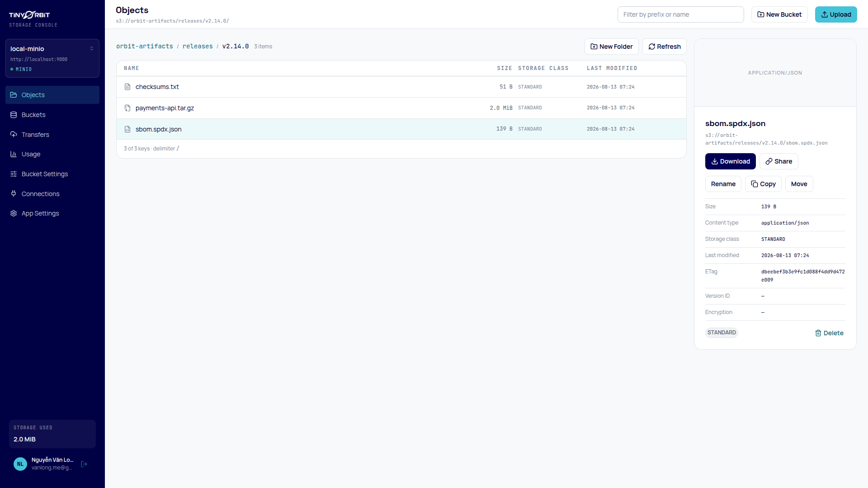Click the Bucket Settings sliders icon
Screen dimensions: 868x488
pyautogui.click(x=14, y=174)
